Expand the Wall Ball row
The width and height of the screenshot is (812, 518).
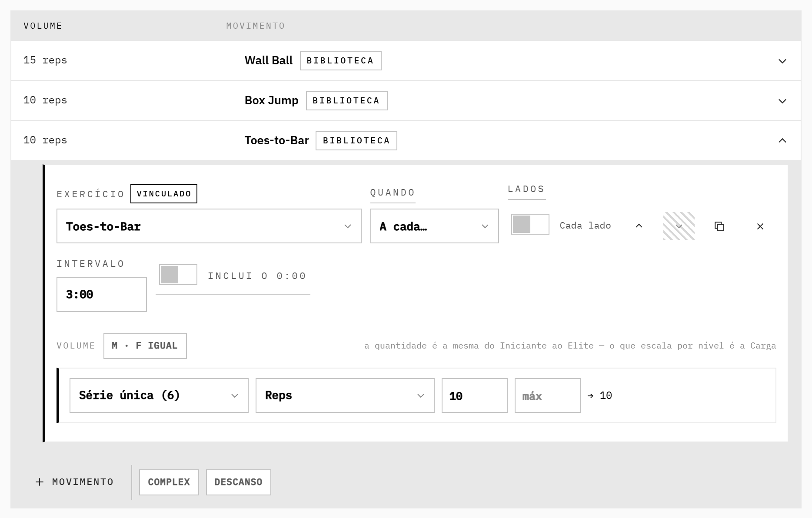coord(782,61)
